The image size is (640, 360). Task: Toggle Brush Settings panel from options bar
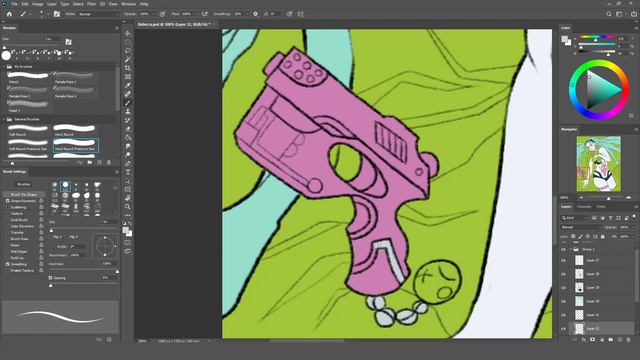click(x=57, y=14)
